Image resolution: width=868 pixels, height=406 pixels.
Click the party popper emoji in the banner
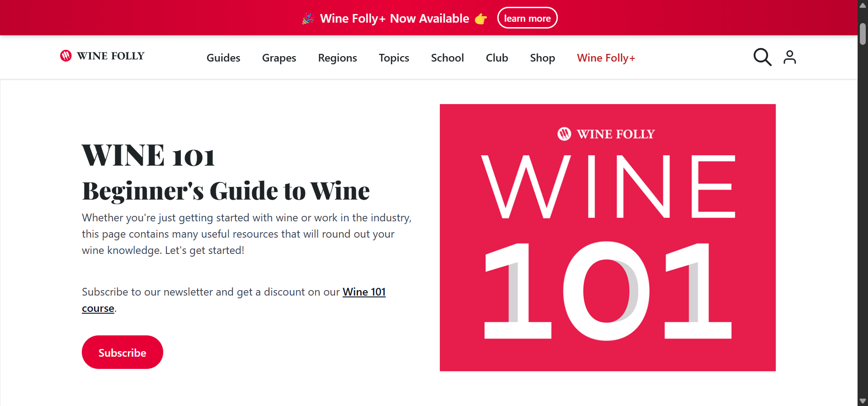point(308,18)
